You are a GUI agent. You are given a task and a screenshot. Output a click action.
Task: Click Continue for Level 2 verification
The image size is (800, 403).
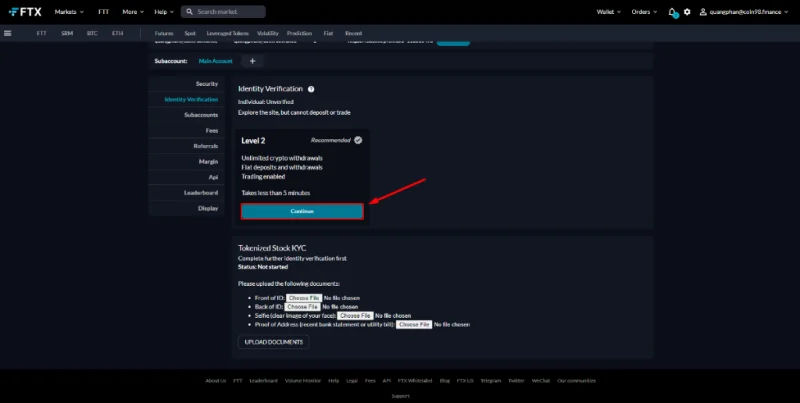click(302, 211)
